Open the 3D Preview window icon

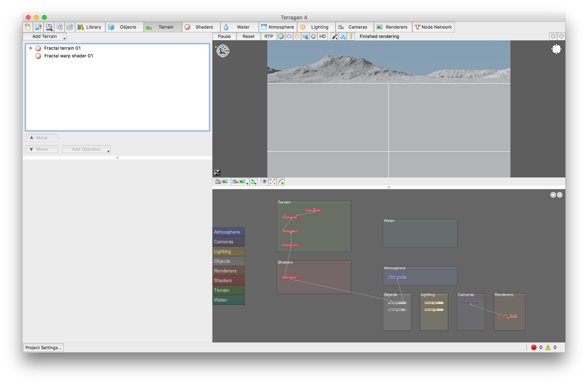click(70, 27)
